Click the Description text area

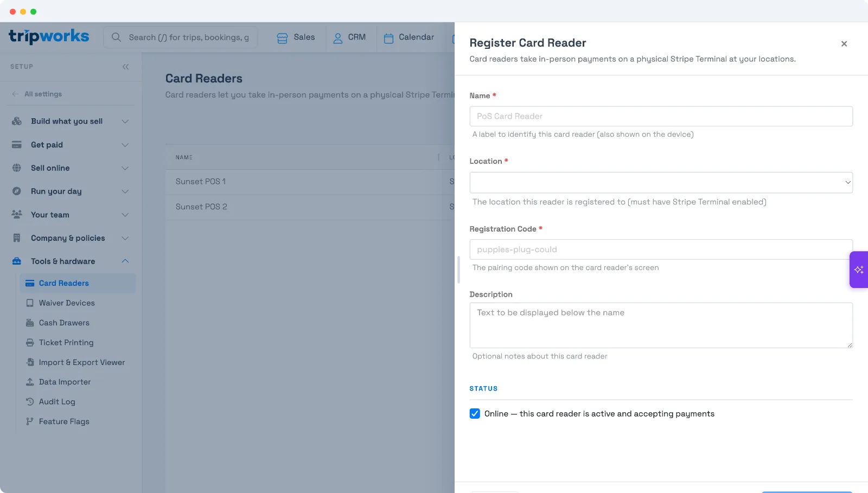661,325
